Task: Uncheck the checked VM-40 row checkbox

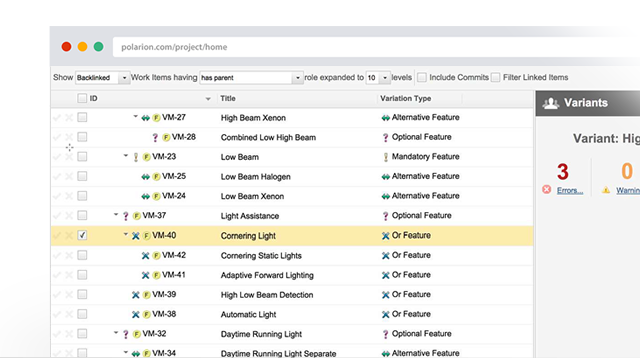Action: [x=82, y=235]
